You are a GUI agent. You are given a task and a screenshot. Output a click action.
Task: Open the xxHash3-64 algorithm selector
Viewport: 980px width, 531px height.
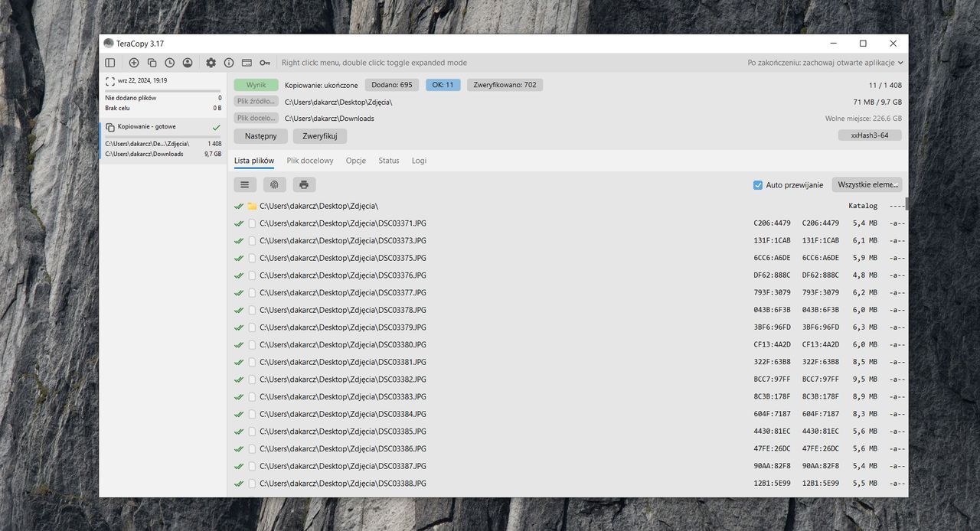click(870, 135)
